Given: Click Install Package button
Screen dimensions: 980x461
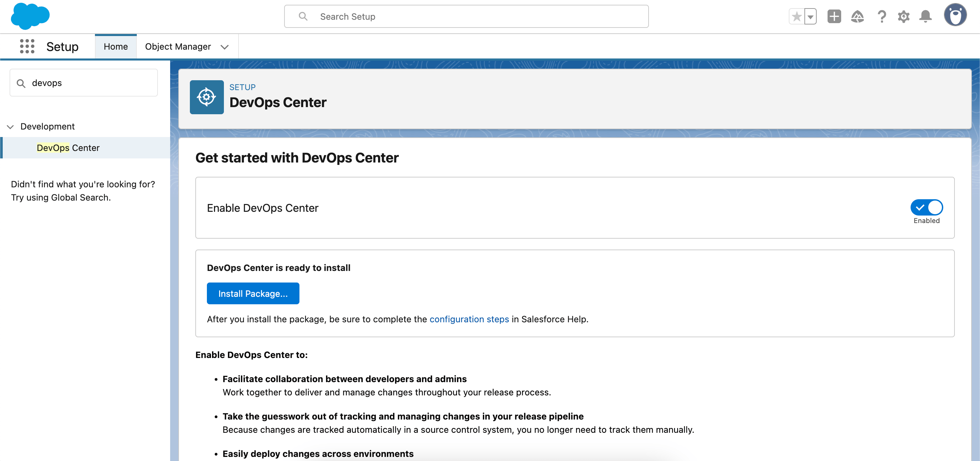Looking at the screenshot, I should click(x=252, y=293).
